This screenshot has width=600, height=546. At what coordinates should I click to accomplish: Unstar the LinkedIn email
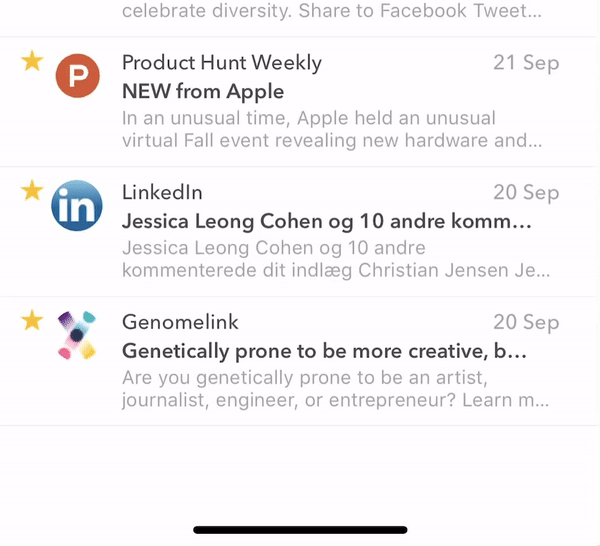click(32, 191)
